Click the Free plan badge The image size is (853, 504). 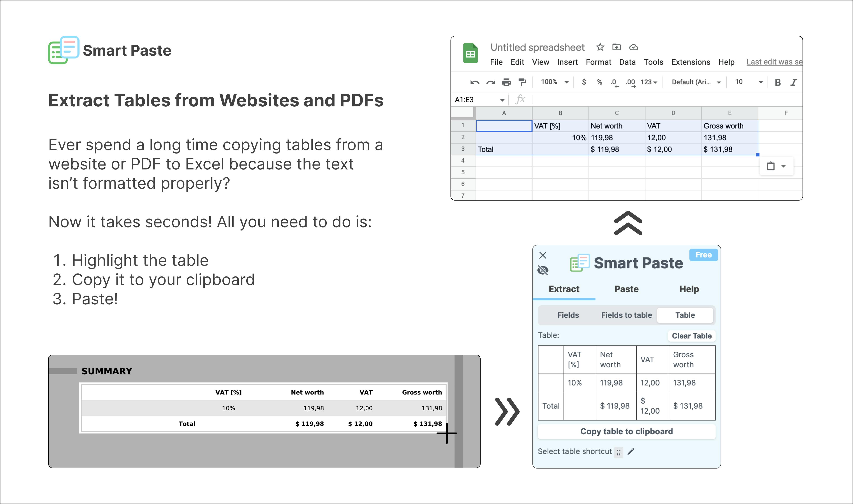click(704, 255)
